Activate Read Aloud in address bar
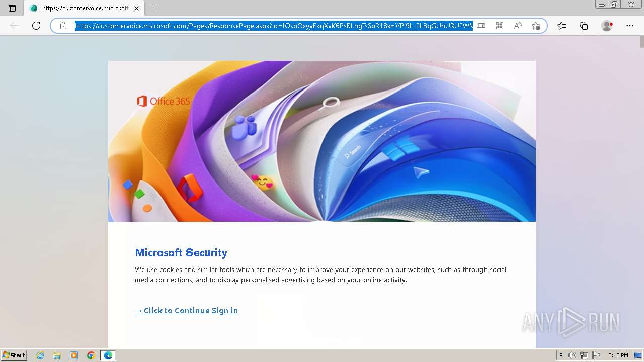Screen dimensions: 644x362 click(518, 26)
